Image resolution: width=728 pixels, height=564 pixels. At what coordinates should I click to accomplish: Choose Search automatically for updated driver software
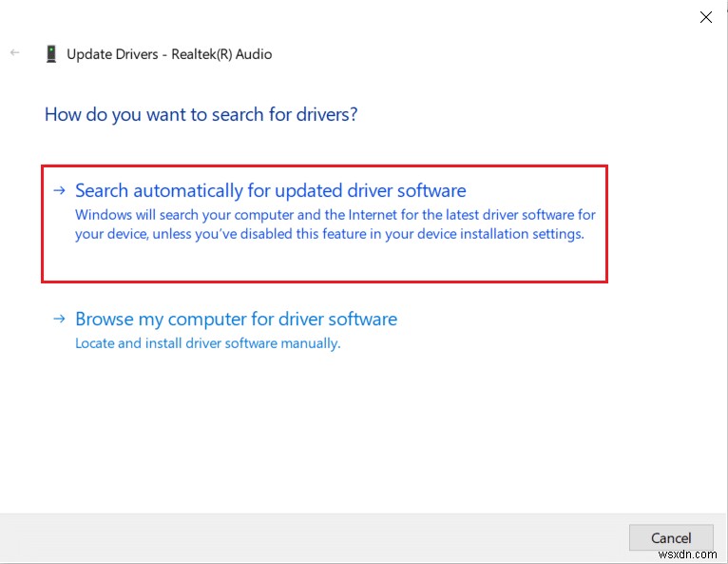click(324, 224)
